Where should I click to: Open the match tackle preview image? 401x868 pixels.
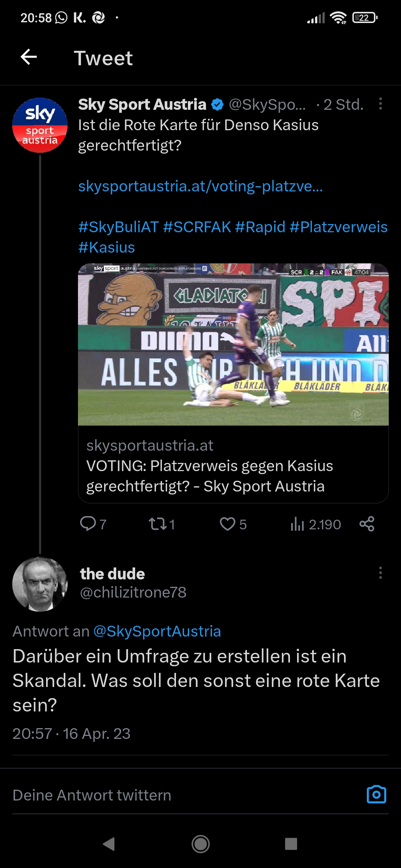(x=233, y=344)
